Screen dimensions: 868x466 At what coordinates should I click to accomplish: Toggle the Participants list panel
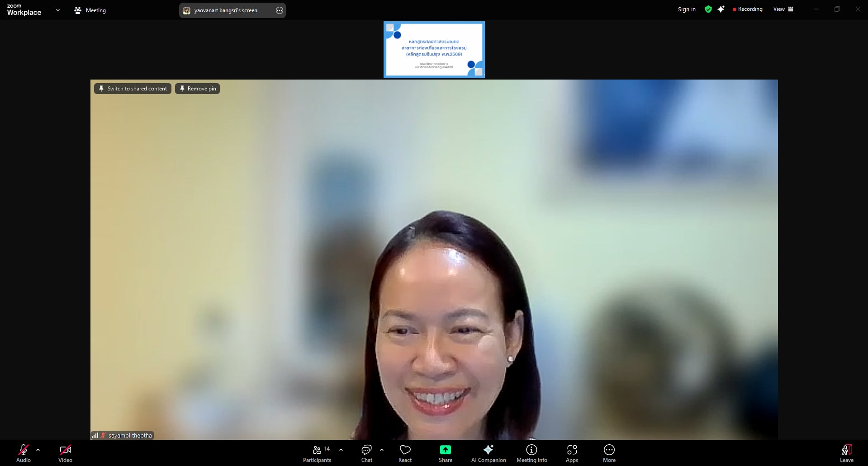tap(317, 453)
